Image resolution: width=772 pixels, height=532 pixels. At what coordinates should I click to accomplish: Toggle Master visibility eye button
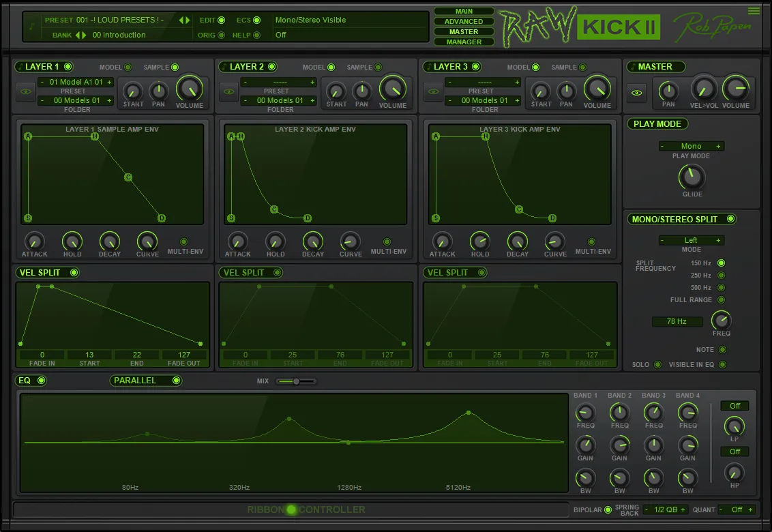[x=636, y=93]
